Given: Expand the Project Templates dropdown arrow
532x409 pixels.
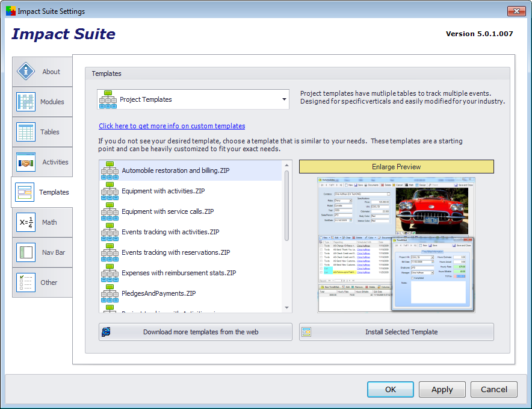Looking at the screenshot, I should tap(284, 99).
